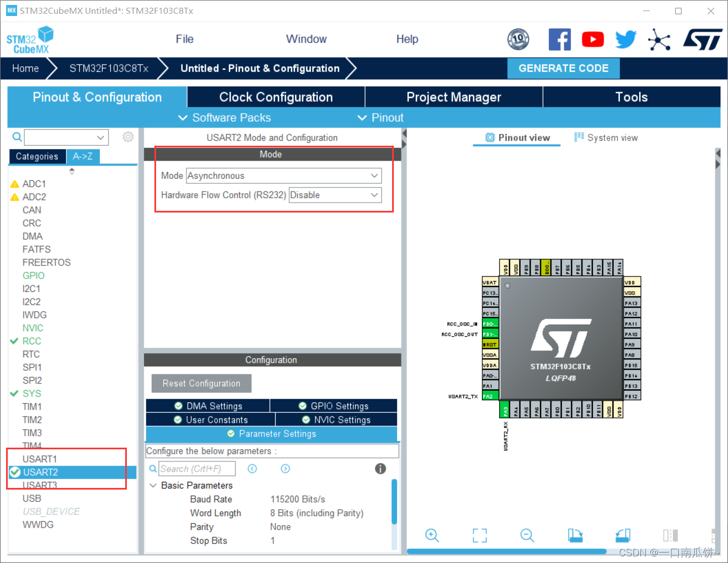Go to next parameter search result

click(285, 469)
